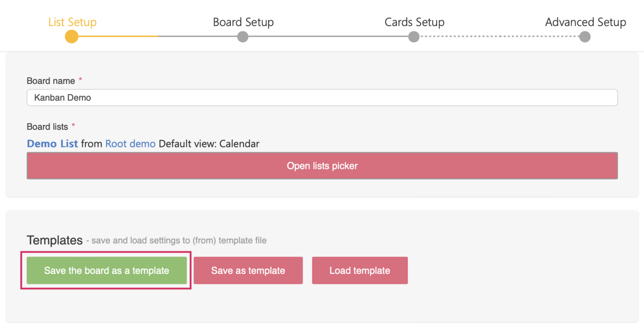Click Save the board as a template
Viewport: 644px width, 330px height.
tap(106, 270)
